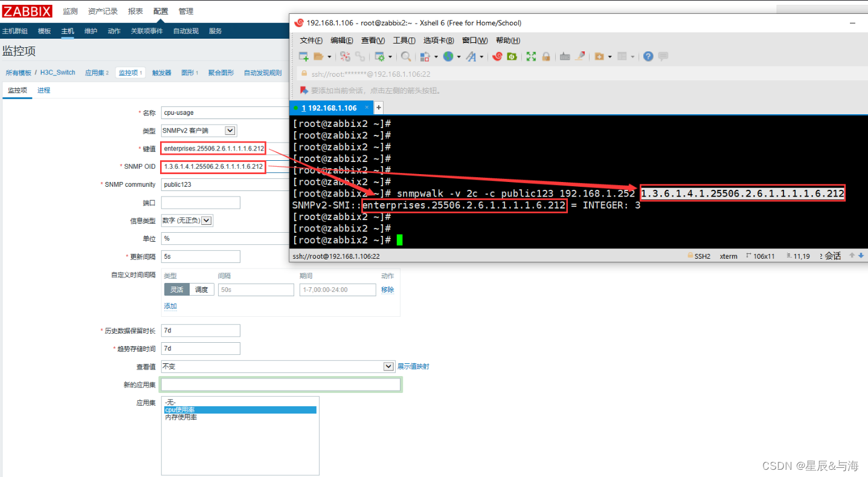Click the open folder icon in Xshell
Screen dimensions: 868x477
[x=318, y=56]
